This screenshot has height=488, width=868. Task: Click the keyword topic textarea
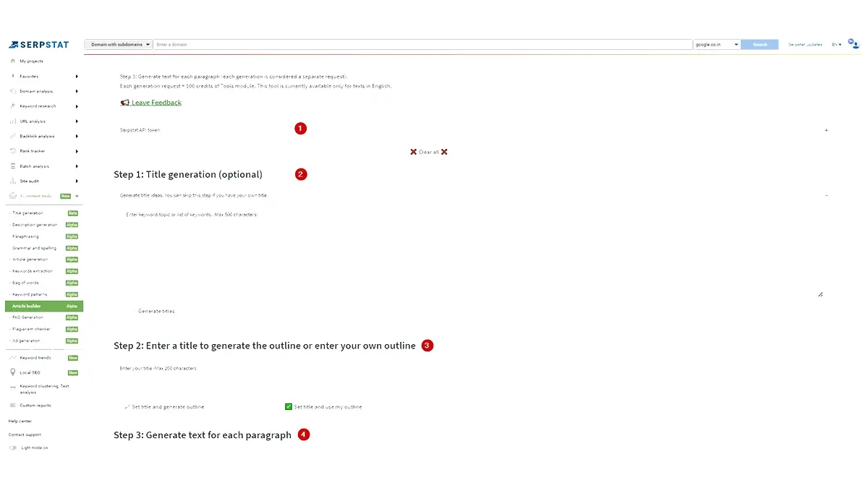click(x=472, y=253)
